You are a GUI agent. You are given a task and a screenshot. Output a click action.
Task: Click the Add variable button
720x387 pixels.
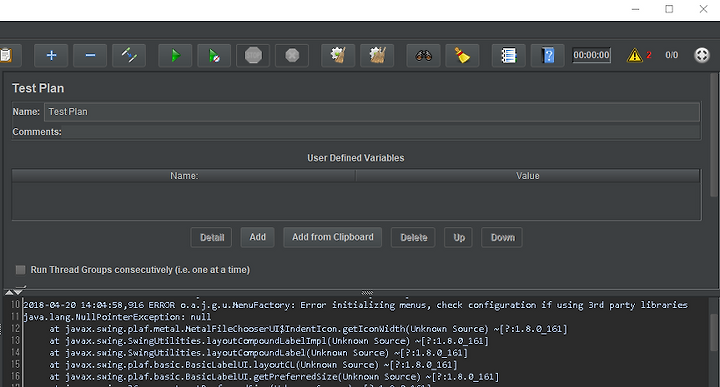point(258,237)
